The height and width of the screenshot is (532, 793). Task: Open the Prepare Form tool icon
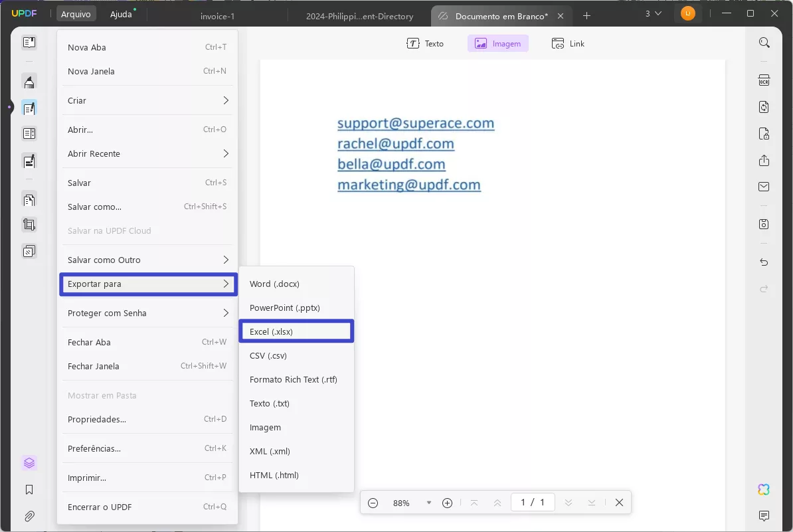(29, 133)
